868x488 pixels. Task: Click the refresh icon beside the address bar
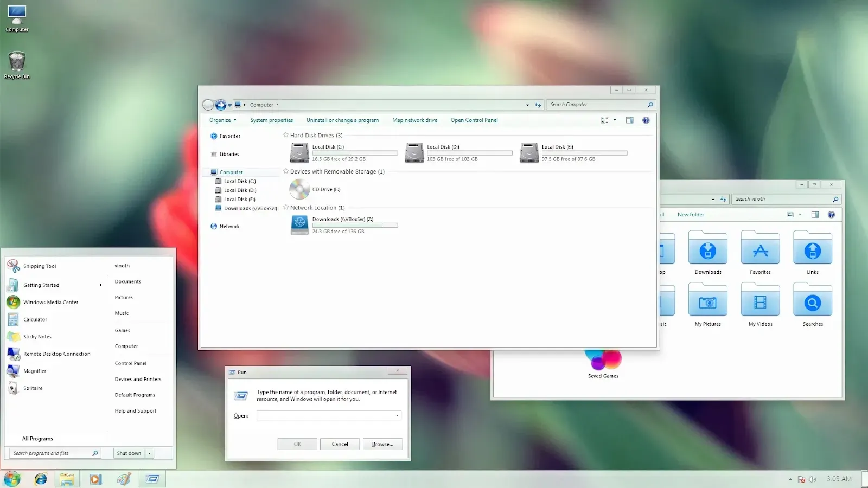click(x=538, y=105)
